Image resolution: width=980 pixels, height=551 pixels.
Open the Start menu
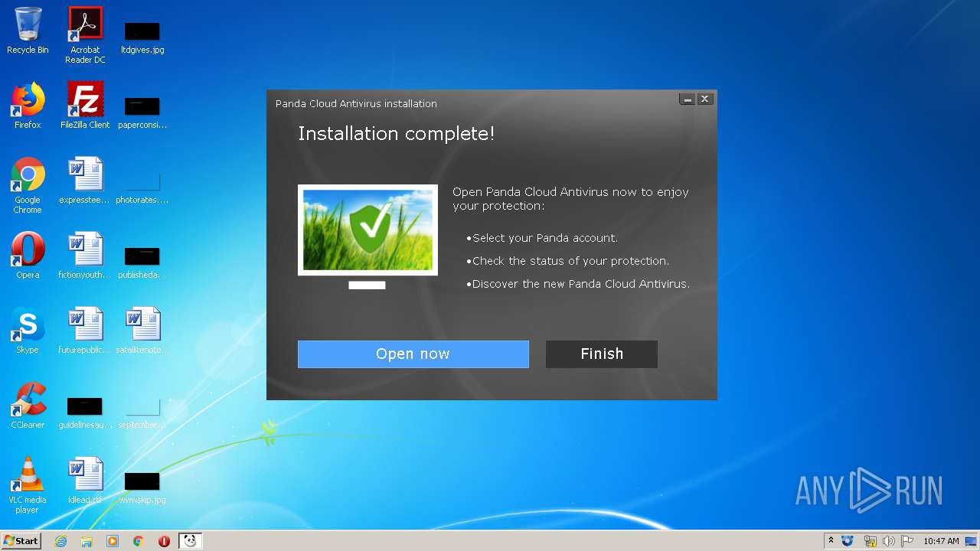click(21, 540)
